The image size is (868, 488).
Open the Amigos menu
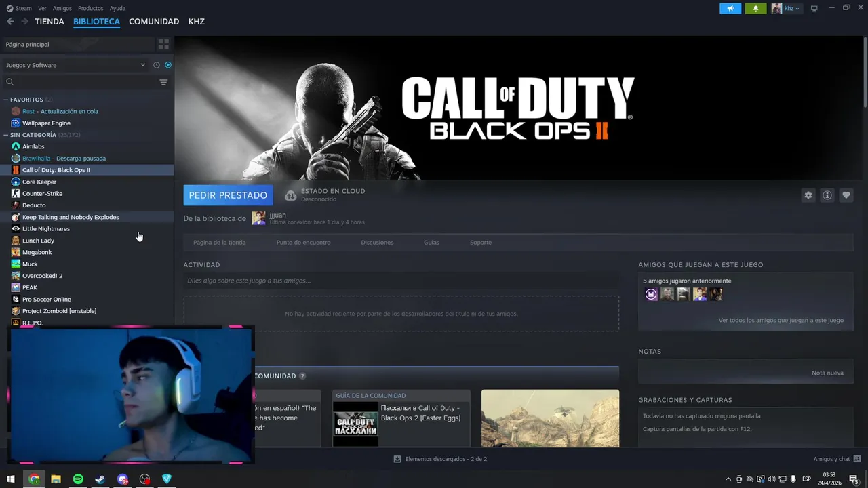pyautogui.click(x=62, y=8)
